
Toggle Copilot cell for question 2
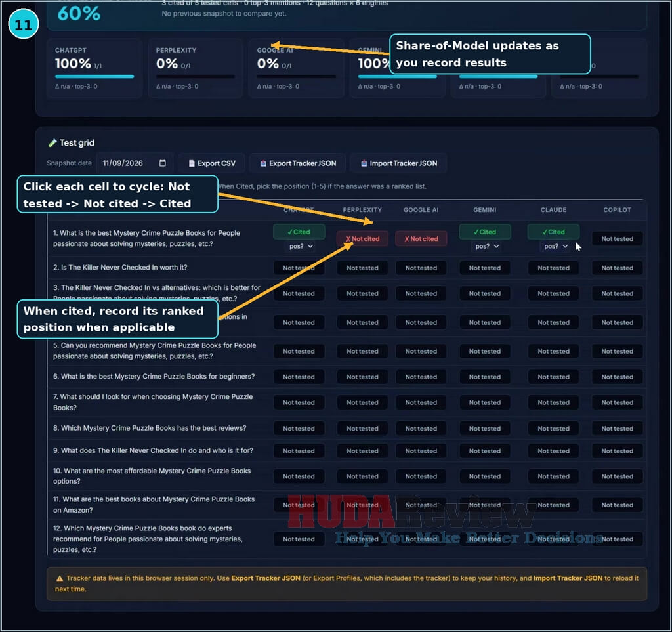[617, 268]
